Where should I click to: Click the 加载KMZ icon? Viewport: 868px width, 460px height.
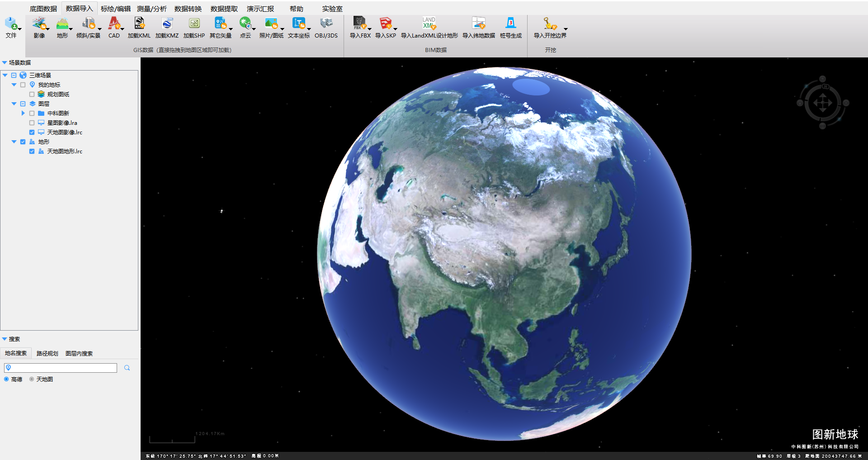click(x=167, y=23)
